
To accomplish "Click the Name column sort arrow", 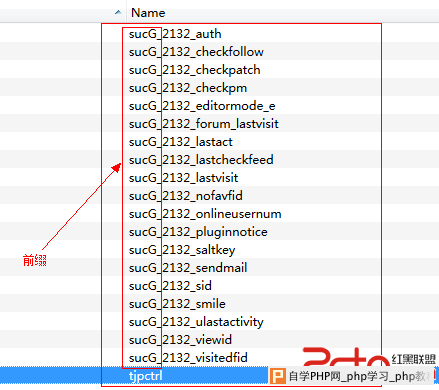I will 118,12.
